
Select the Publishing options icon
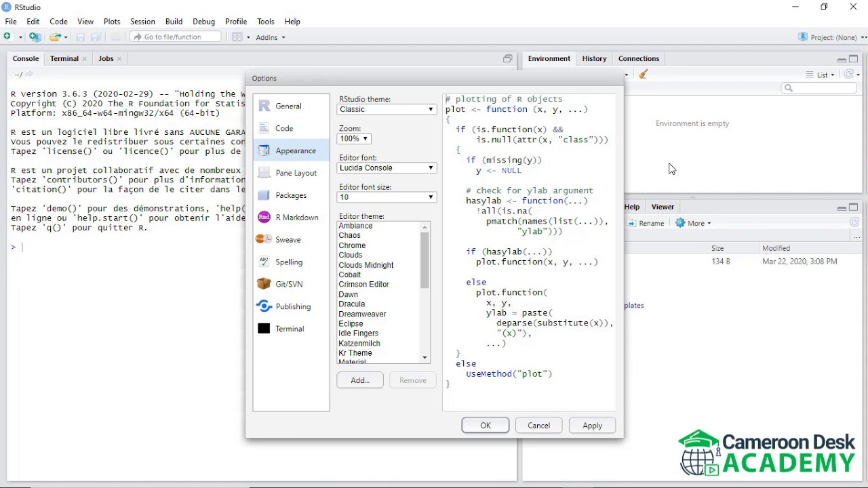pyautogui.click(x=264, y=306)
